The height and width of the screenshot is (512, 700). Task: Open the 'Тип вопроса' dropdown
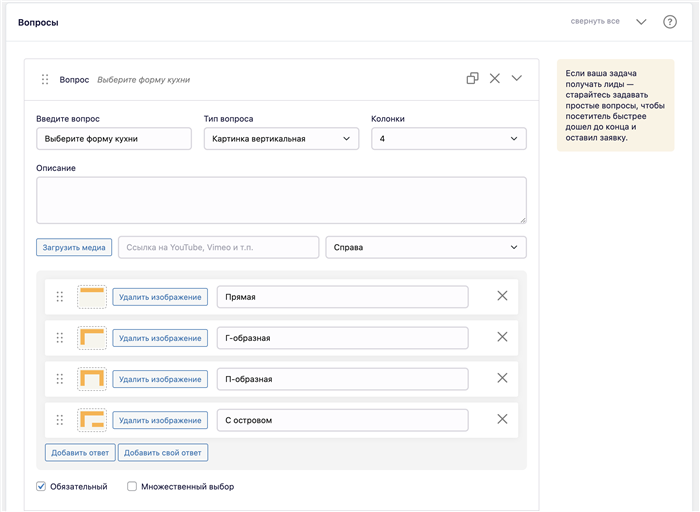pyautogui.click(x=281, y=139)
